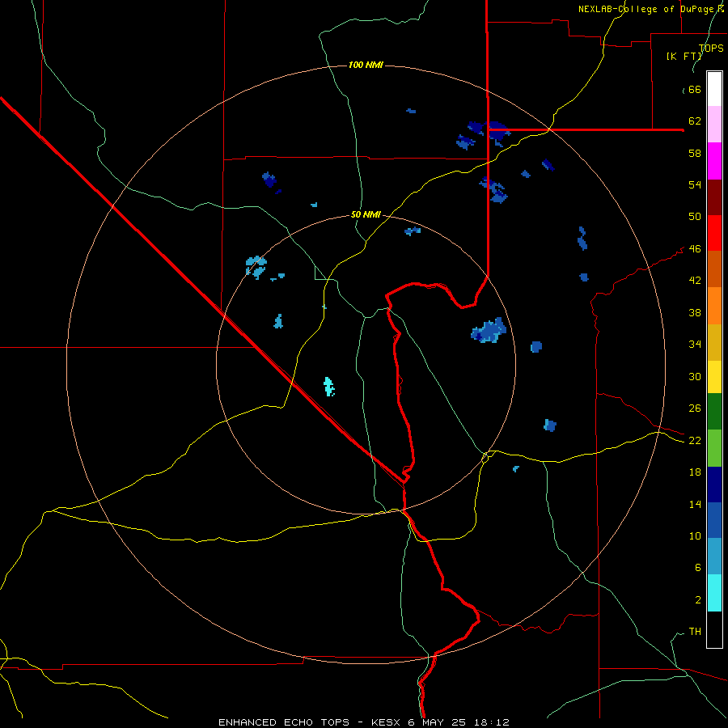
Task: Click the "TOPS" legend heading
Action: click(711, 48)
